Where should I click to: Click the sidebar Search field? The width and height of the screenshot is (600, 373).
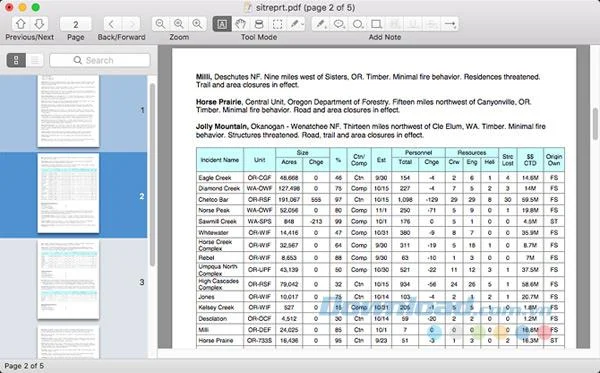[100, 60]
